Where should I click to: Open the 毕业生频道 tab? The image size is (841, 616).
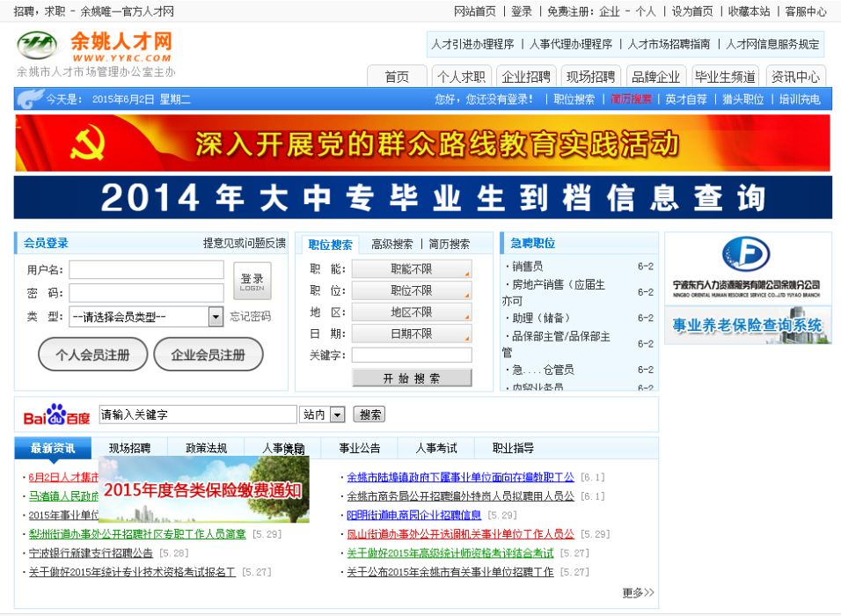tap(725, 77)
